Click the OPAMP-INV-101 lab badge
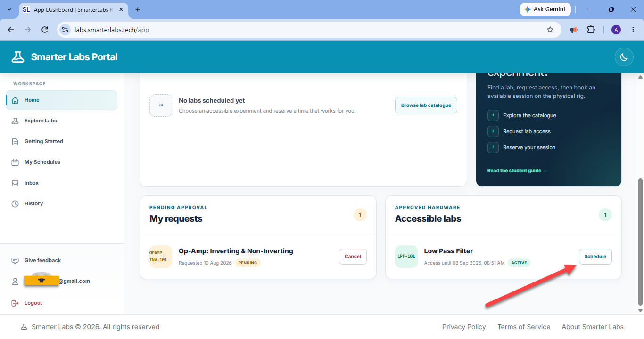 161,257
